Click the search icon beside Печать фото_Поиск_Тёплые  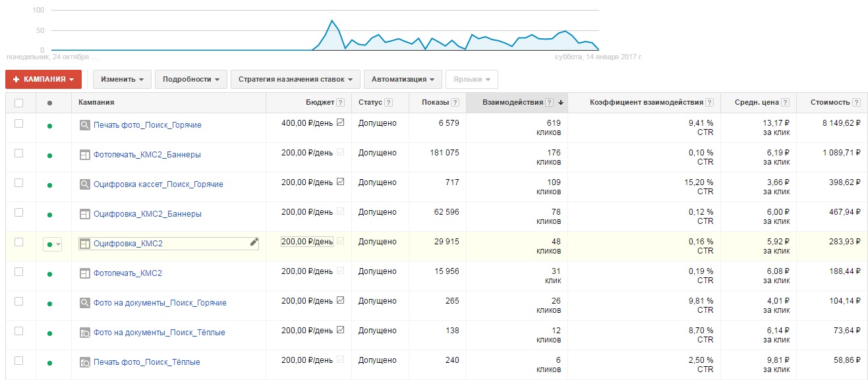(84, 362)
